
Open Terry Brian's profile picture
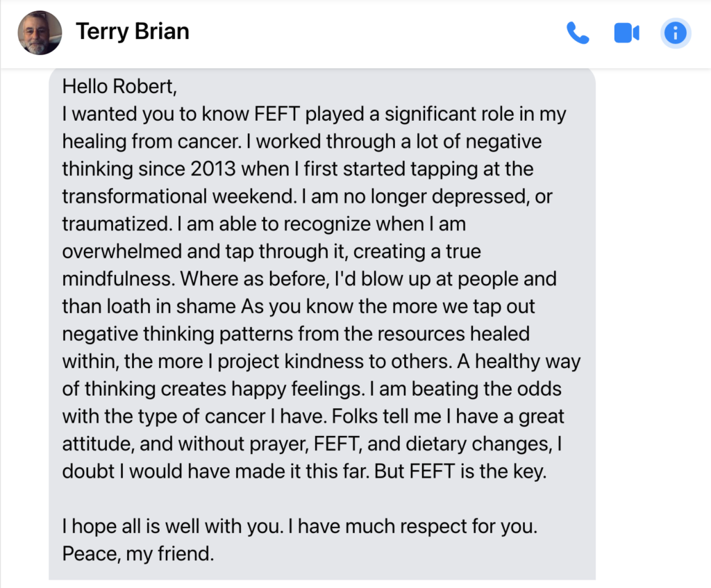pyautogui.click(x=40, y=33)
